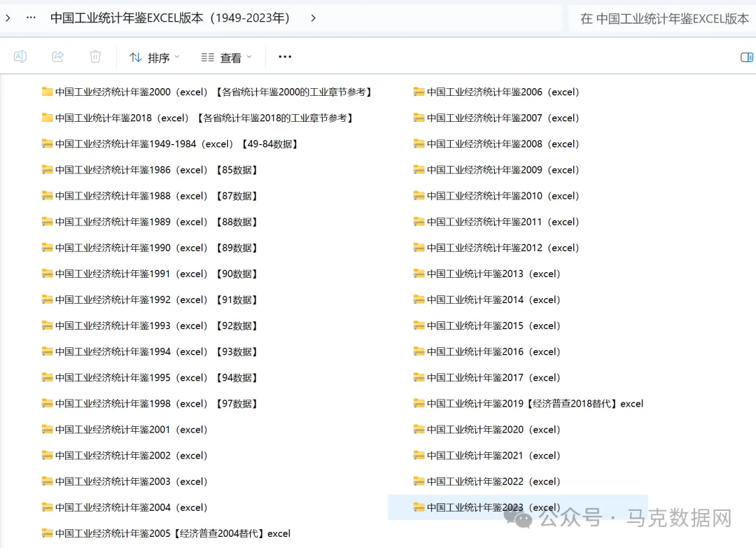Image resolution: width=756 pixels, height=548 pixels.
Task: Select folder icon of 中国工业经济统计年鉴1993
Action: (x=48, y=326)
